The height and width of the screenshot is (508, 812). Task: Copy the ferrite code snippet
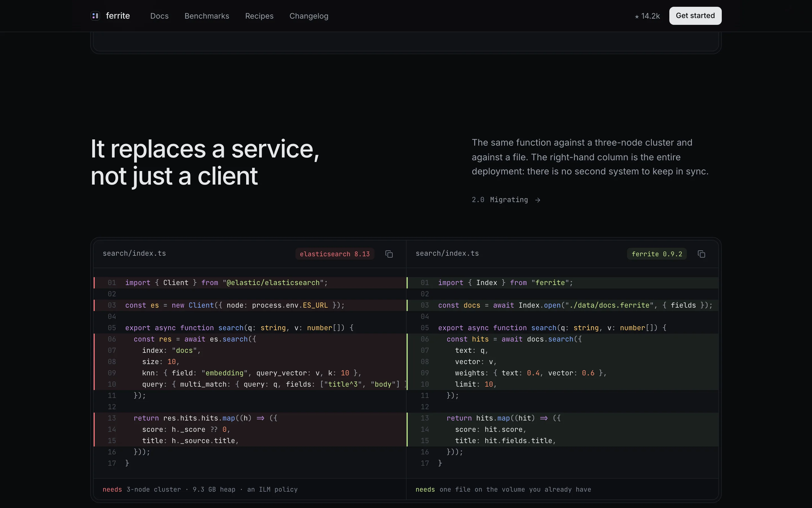click(x=701, y=254)
